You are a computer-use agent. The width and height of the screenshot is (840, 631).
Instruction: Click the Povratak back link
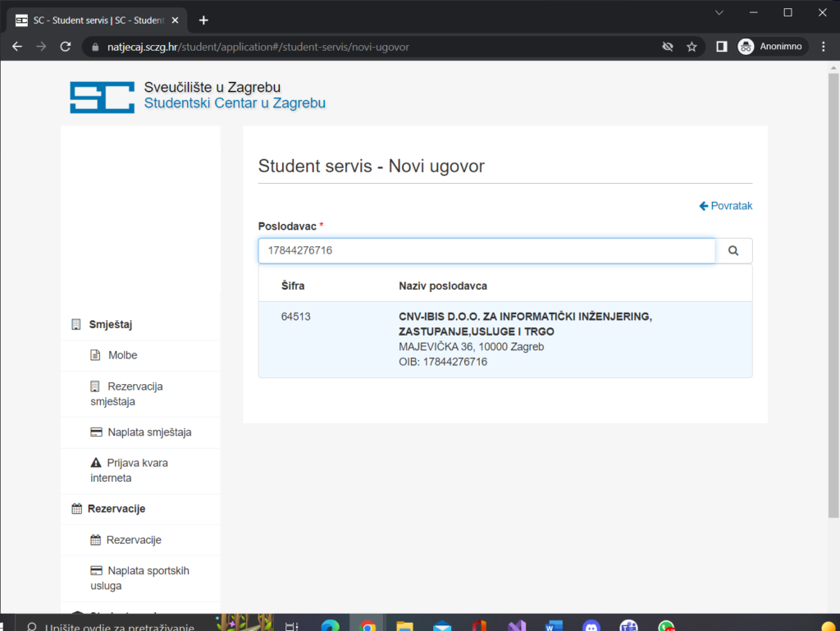coord(725,206)
